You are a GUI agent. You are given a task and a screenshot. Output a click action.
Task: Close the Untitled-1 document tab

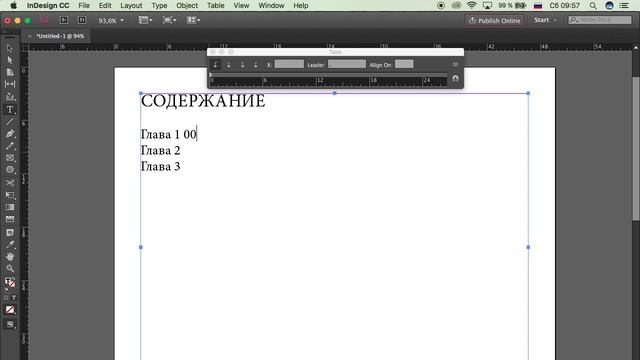pos(29,36)
